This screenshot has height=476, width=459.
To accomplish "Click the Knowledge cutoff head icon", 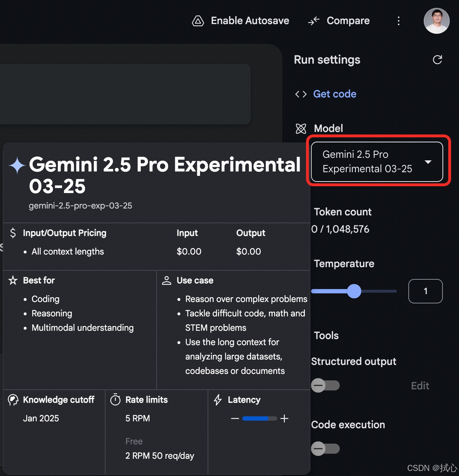I will 13,400.
